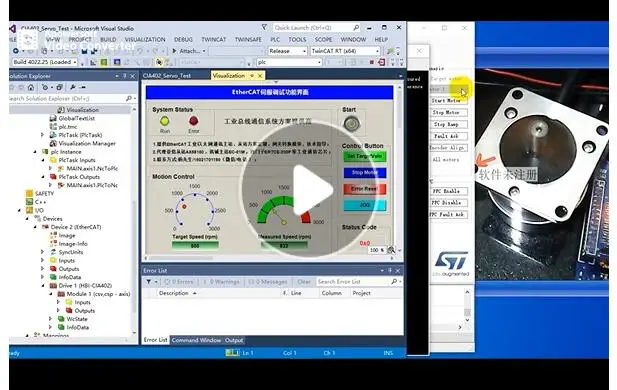Screen dimensions: 617x390
Task: Toggle the Start switch in visualization
Action: (x=351, y=124)
